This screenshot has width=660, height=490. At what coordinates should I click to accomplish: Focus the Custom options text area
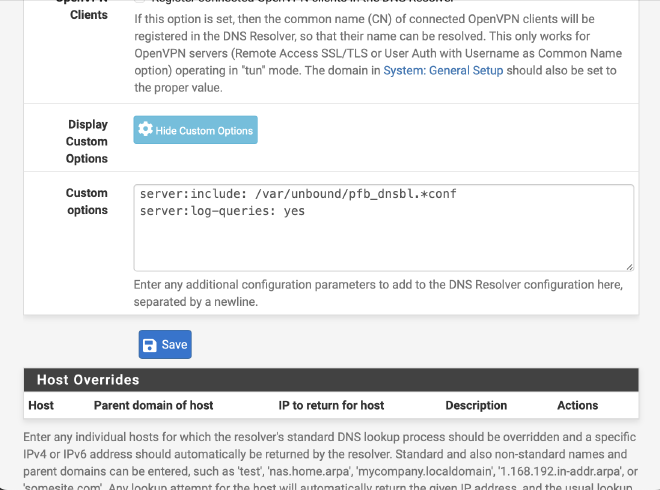(x=384, y=228)
